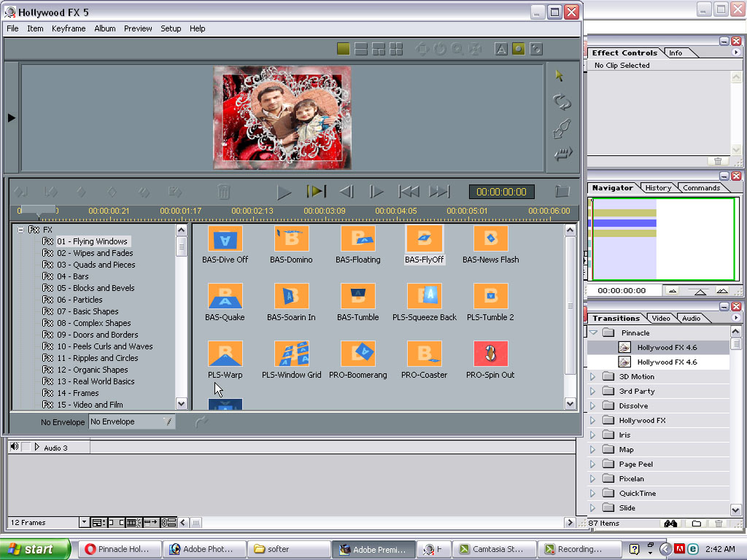Enable the circle render quality toggle in toolbar

pos(518,49)
